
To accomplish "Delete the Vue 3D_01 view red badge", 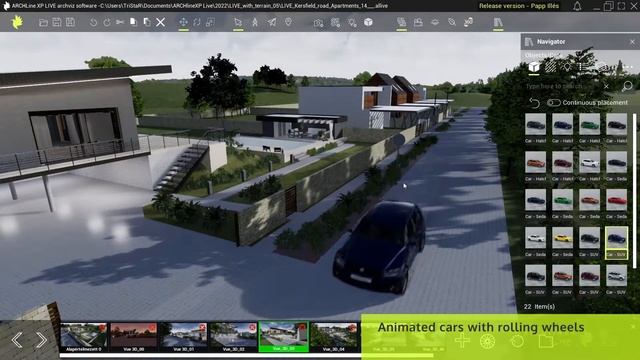I will pyautogui.click(x=202, y=327).
